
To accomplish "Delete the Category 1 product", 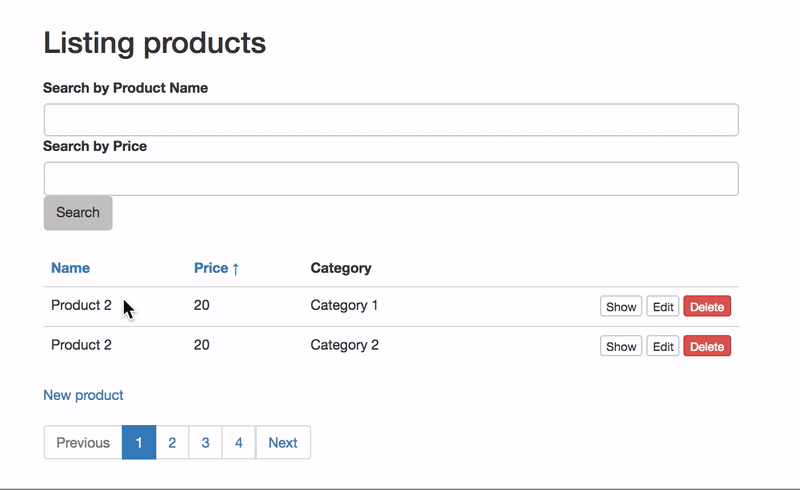I will [x=707, y=307].
